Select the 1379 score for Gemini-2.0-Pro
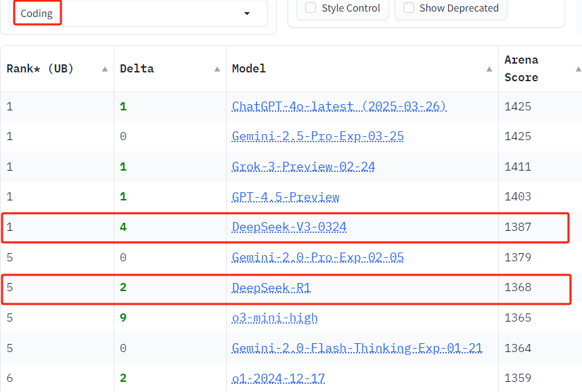The width and height of the screenshot is (582, 392). [x=518, y=257]
